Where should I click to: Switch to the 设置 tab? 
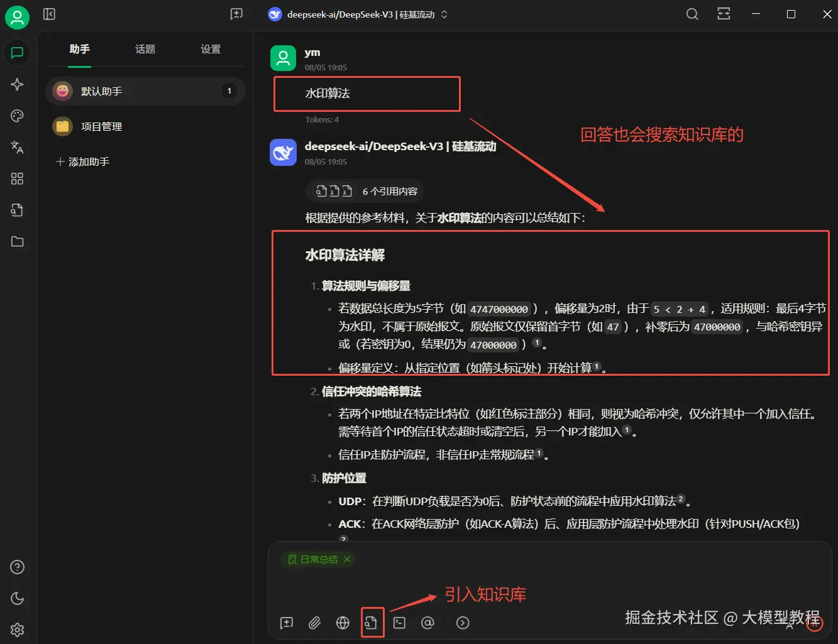tap(211, 49)
